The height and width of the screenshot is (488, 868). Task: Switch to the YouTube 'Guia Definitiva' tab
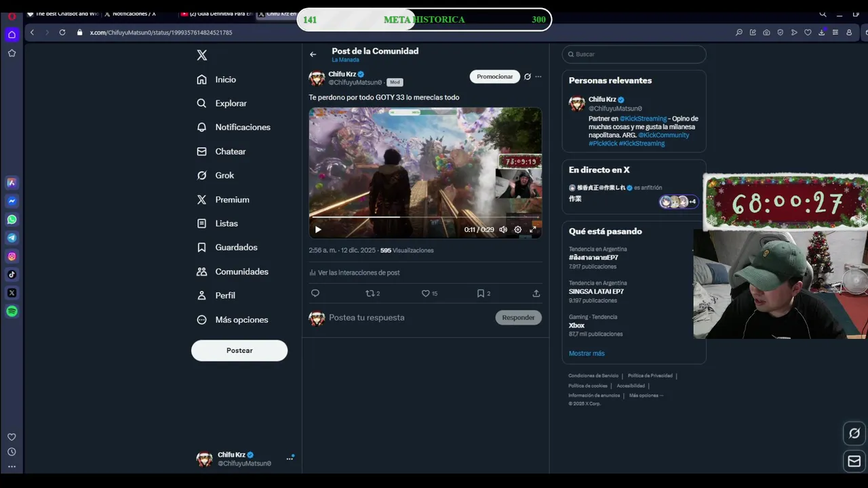217,14
